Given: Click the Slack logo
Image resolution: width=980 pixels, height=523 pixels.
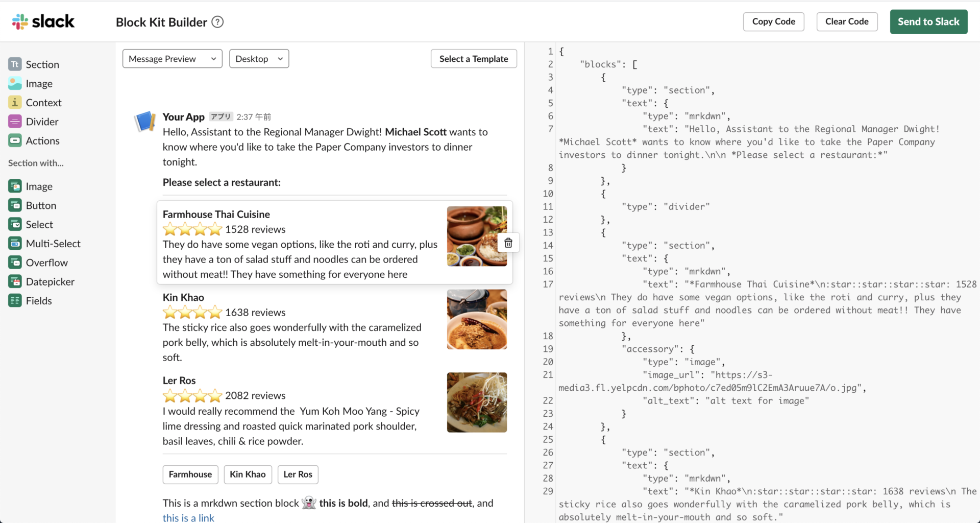Looking at the screenshot, I should click(43, 21).
